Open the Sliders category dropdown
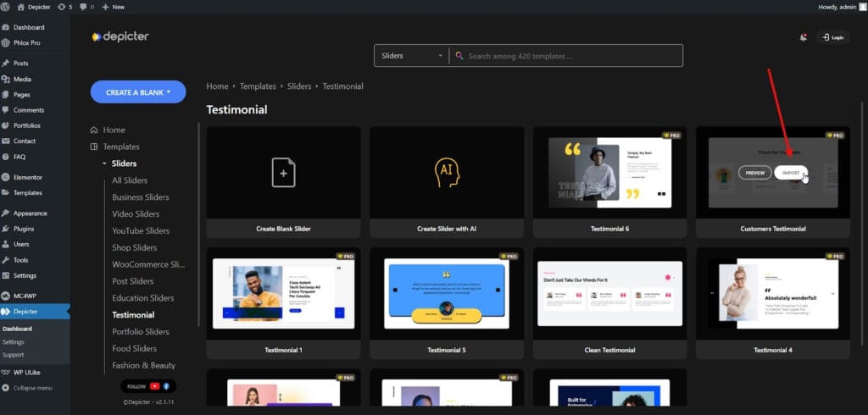 pos(412,55)
